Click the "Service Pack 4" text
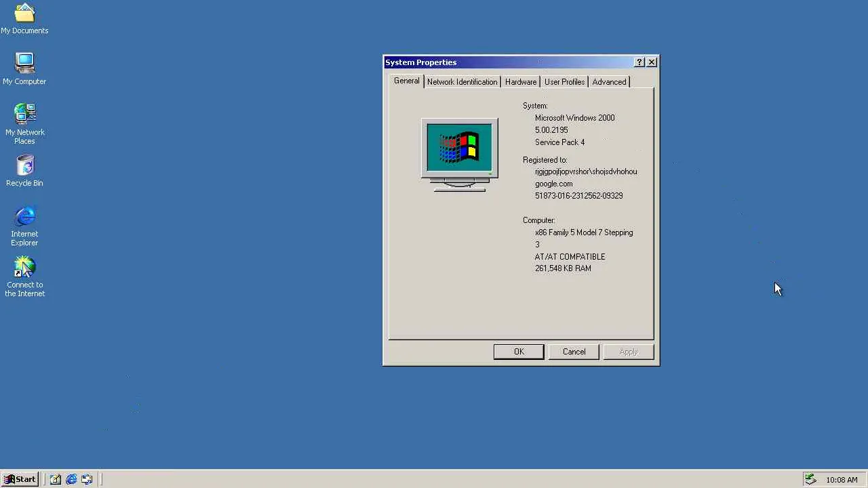The width and height of the screenshot is (868, 488). [x=559, y=142]
